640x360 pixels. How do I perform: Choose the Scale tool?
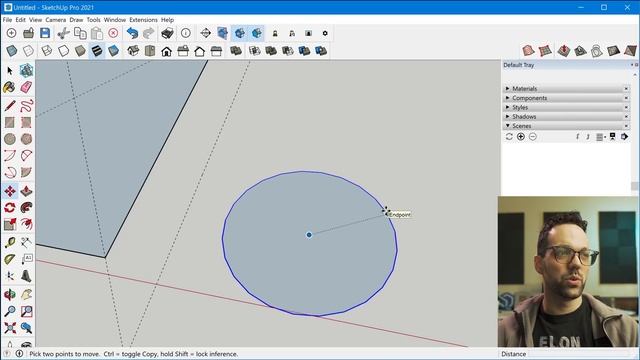coord(10,224)
